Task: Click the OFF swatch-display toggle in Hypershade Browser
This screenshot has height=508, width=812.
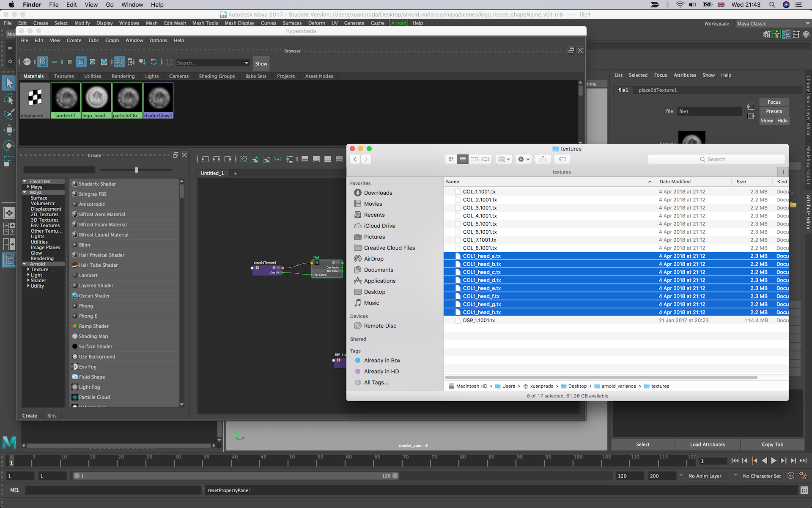Action: click(27, 62)
